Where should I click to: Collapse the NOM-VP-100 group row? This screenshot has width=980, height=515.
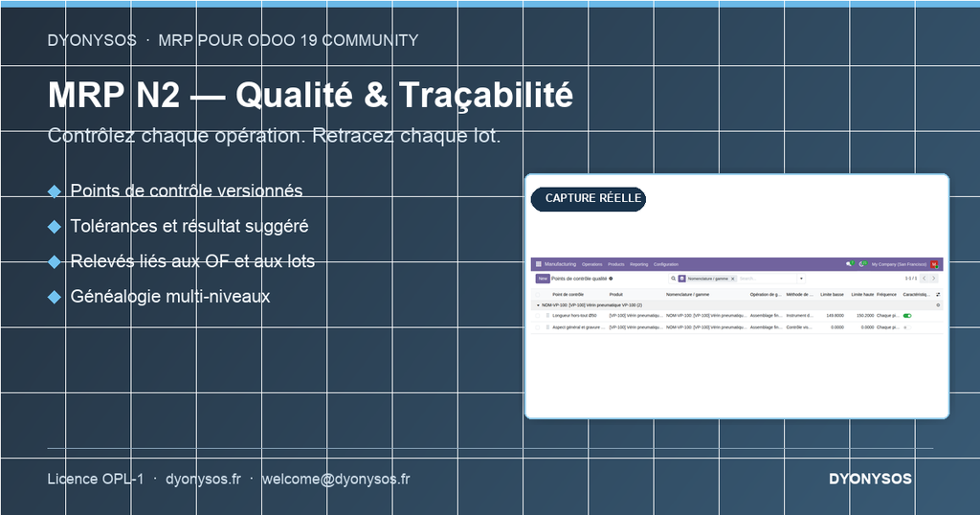click(x=538, y=305)
